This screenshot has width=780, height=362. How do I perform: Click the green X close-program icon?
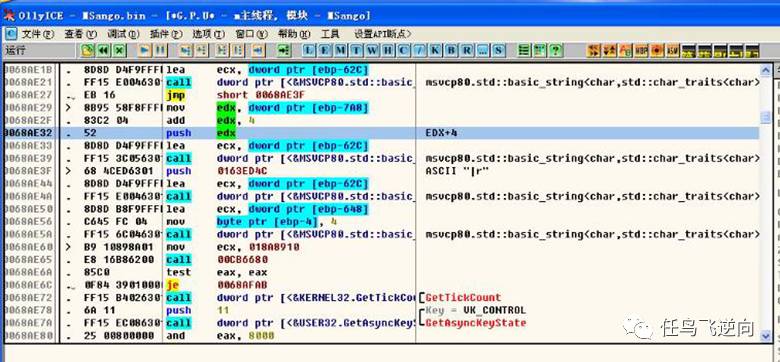click(119, 50)
